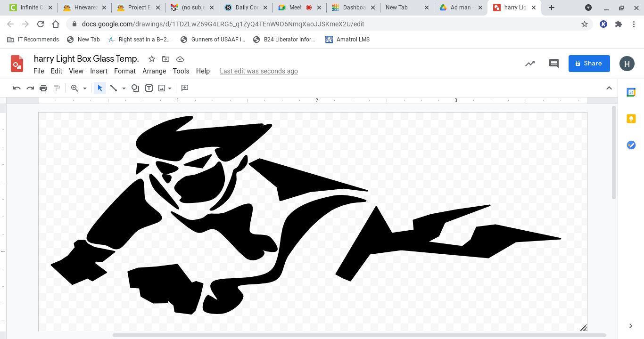Open the File menu
Viewport: 644px width, 339px height.
click(x=39, y=71)
